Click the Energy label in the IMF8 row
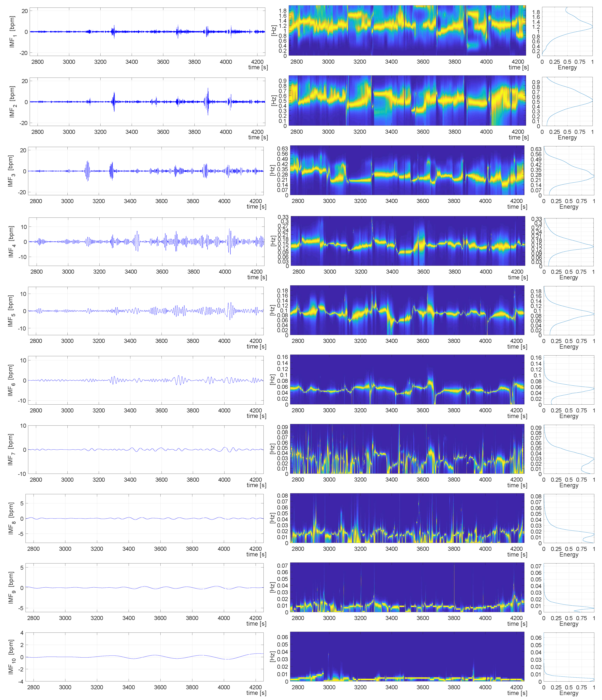Image resolution: width=602 pixels, height=700 pixels. [x=569, y=554]
